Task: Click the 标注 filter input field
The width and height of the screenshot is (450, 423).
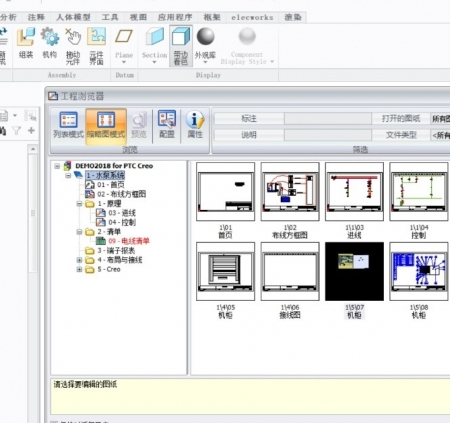Action: click(x=328, y=118)
